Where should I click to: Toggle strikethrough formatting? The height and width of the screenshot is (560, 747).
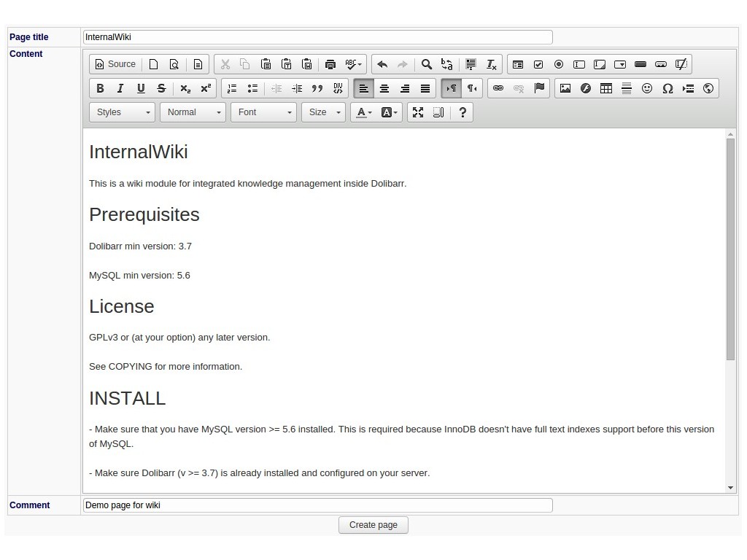pos(161,88)
